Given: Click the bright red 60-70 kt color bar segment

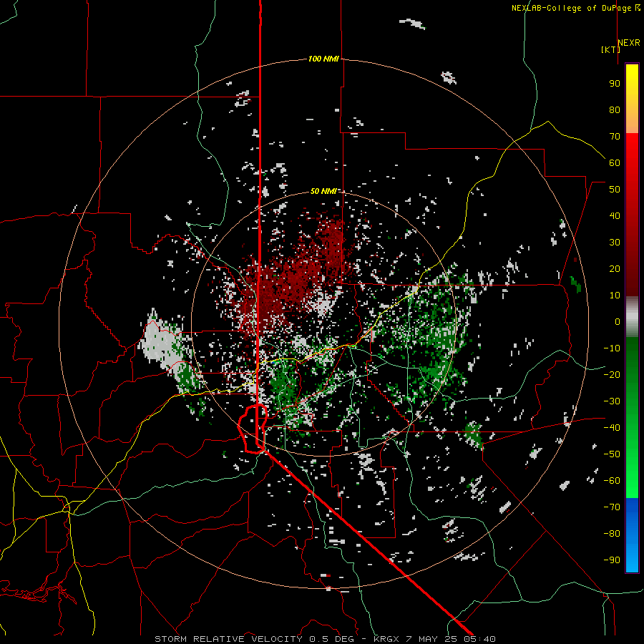Looking at the screenshot, I should [x=632, y=150].
